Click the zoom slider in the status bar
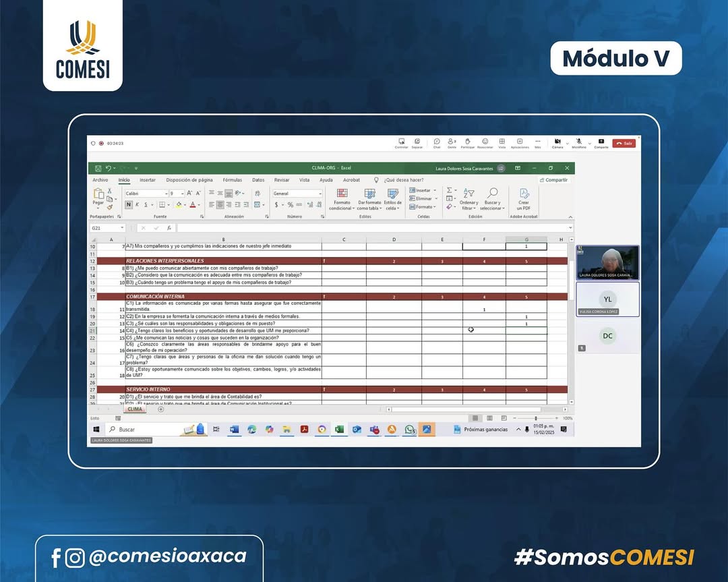The image size is (728, 582). pyautogui.click(x=537, y=418)
